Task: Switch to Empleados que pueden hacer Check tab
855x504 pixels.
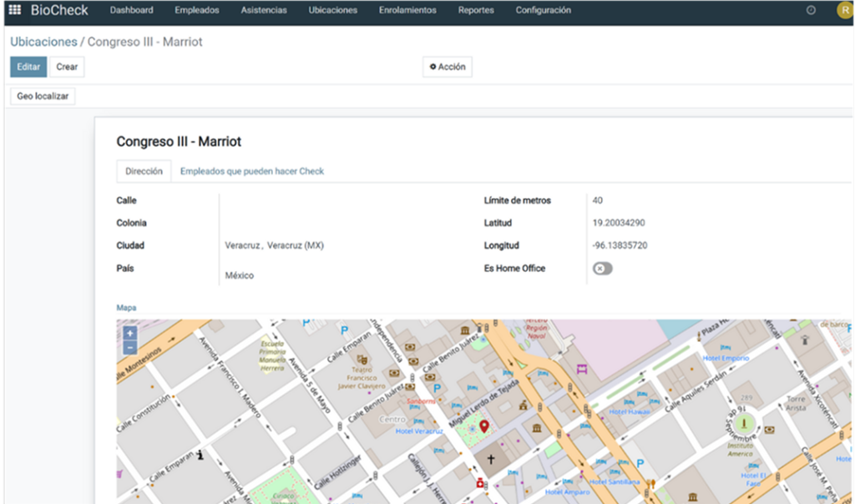Action: coord(252,171)
